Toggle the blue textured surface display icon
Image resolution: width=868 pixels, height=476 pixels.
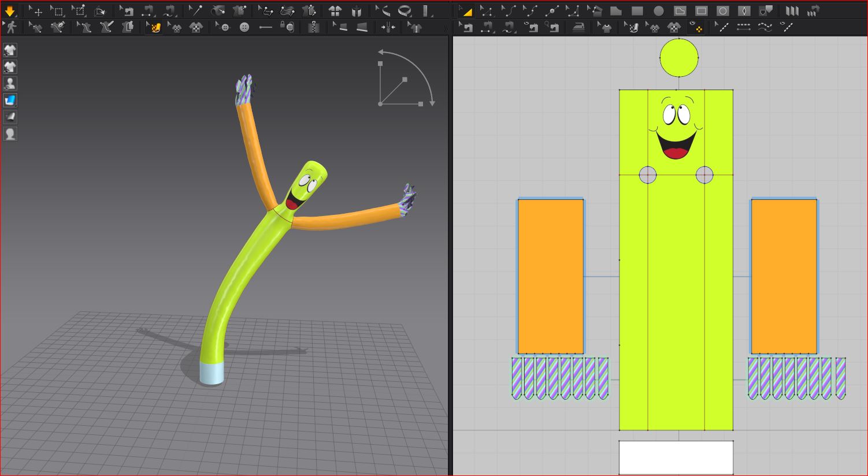[x=10, y=101]
